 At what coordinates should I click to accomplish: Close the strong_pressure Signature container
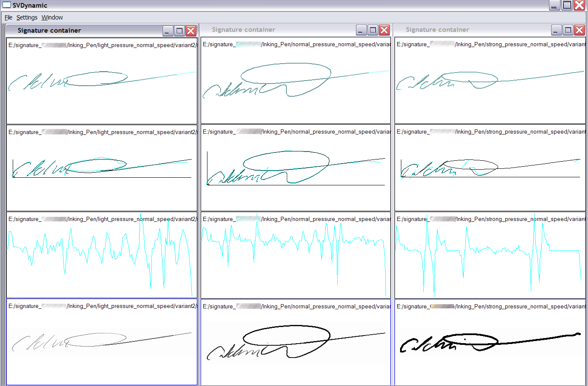coord(580,30)
